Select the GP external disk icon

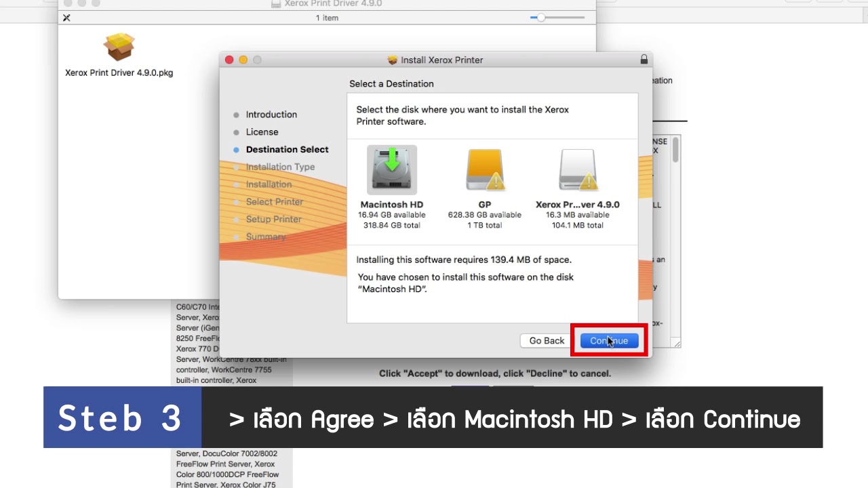click(x=485, y=169)
